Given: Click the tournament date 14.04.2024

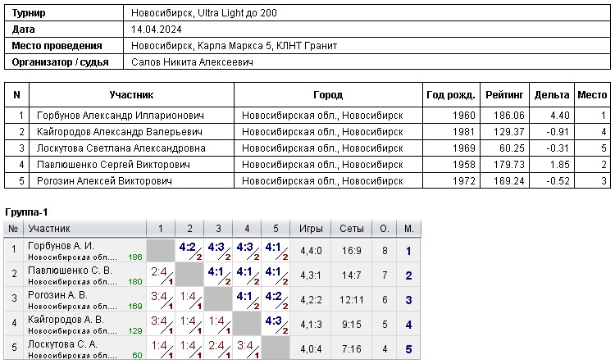Looking at the screenshot, I should [x=157, y=30].
